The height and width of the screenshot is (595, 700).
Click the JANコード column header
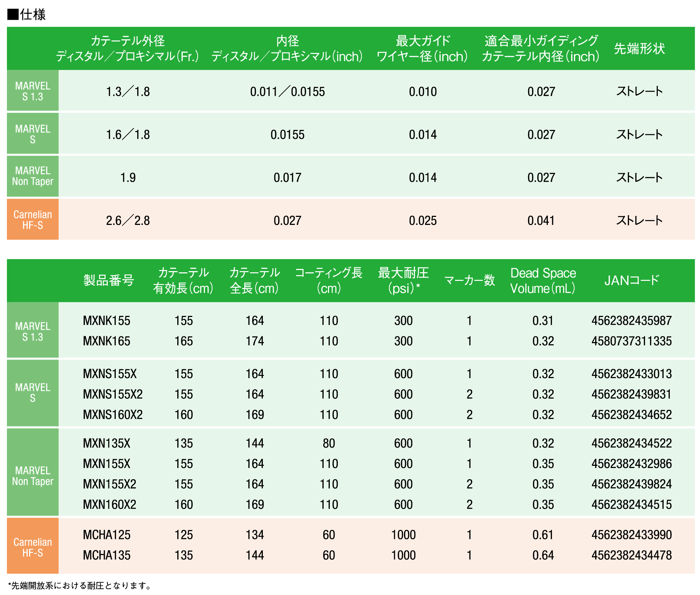pyautogui.click(x=631, y=280)
